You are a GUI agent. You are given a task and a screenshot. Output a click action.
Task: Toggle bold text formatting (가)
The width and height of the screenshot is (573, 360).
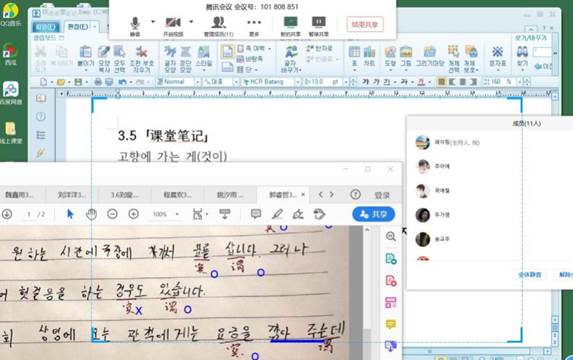[366, 82]
